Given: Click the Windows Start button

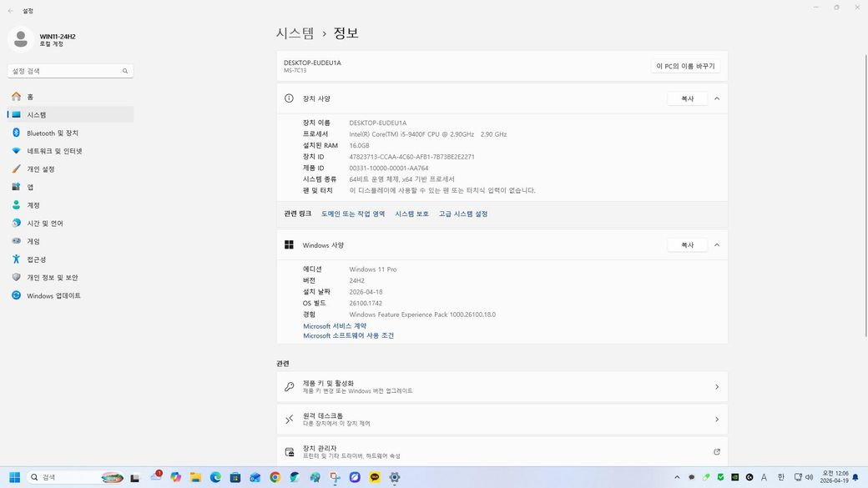Looking at the screenshot, I should pyautogui.click(x=14, y=477).
